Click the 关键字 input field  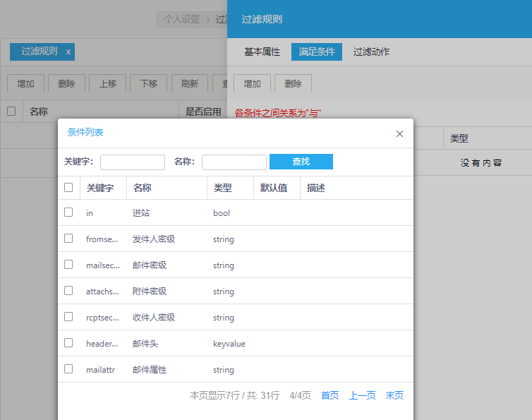tap(132, 162)
